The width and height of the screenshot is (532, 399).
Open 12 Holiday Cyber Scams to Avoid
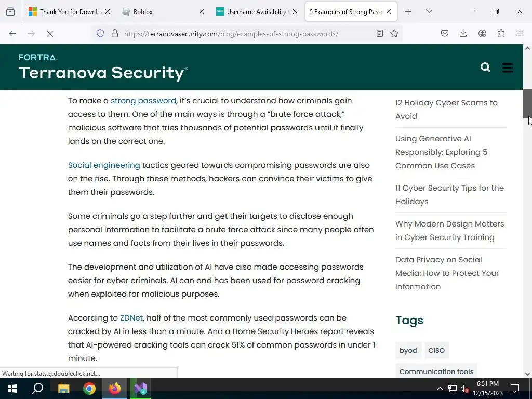click(x=446, y=109)
